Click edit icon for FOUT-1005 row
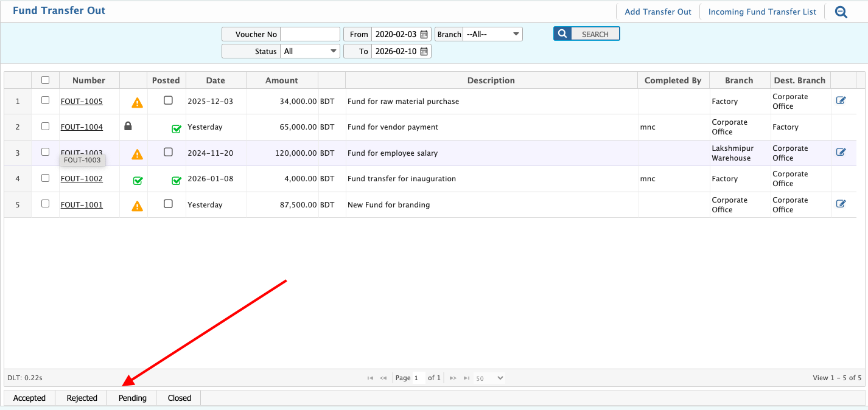 tap(841, 101)
